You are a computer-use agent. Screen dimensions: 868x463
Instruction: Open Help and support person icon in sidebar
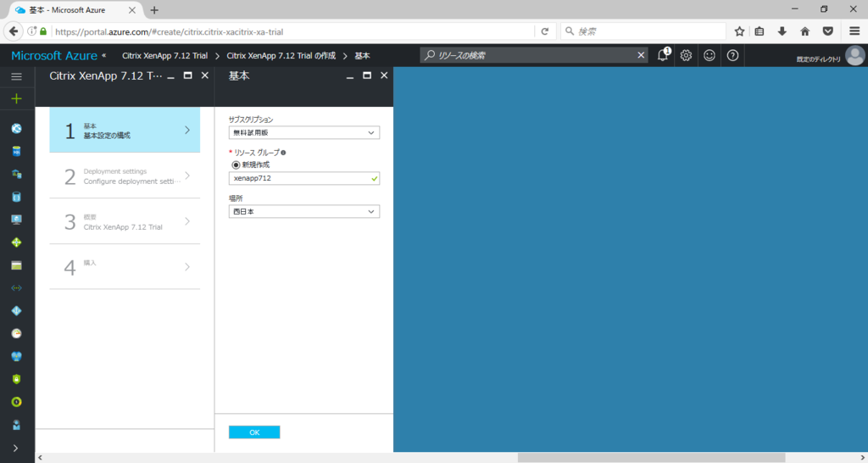pos(17,425)
